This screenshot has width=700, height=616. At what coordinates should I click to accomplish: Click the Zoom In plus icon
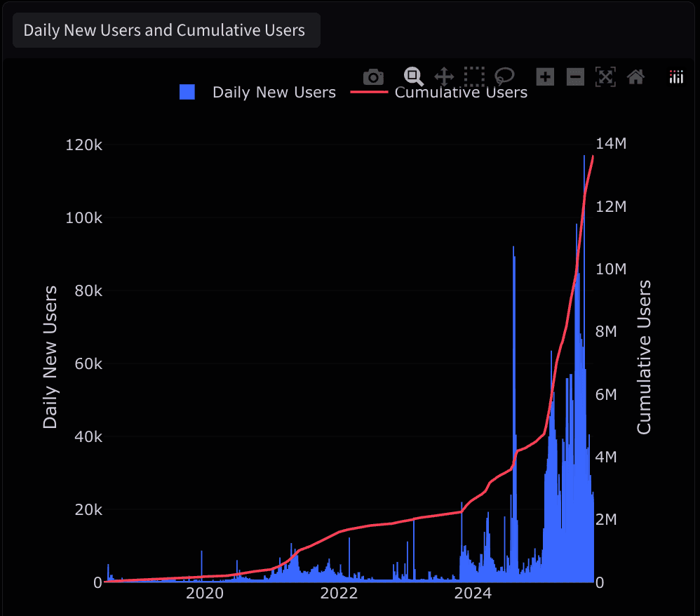tap(545, 76)
